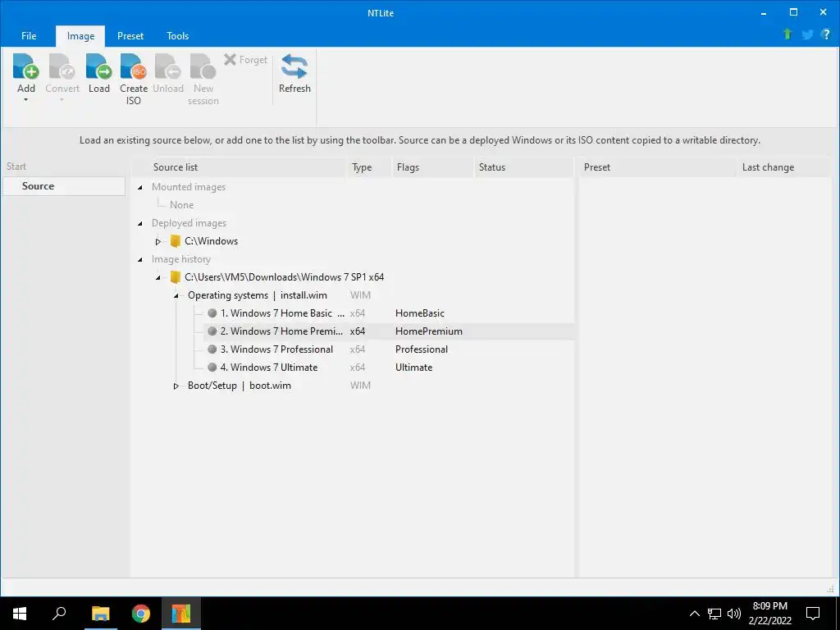Click the Image history group label
The image size is (840, 630).
pyautogui.click(x=181, y=259)
